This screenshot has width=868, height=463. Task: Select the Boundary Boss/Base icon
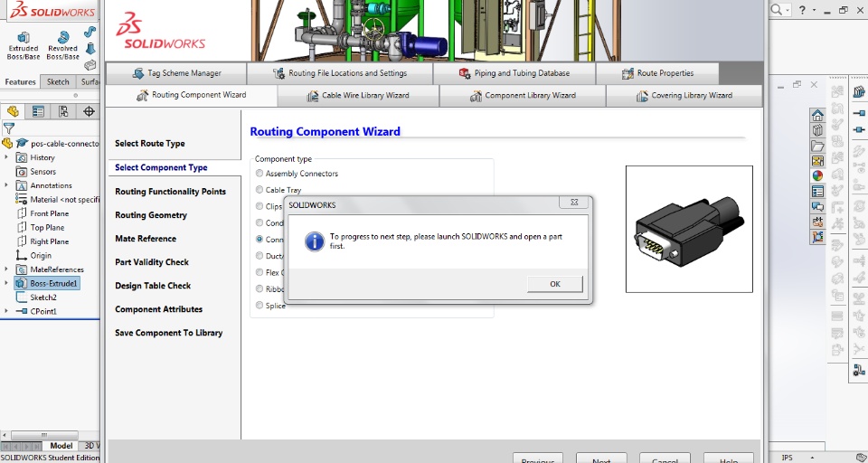tap(90, 65)
